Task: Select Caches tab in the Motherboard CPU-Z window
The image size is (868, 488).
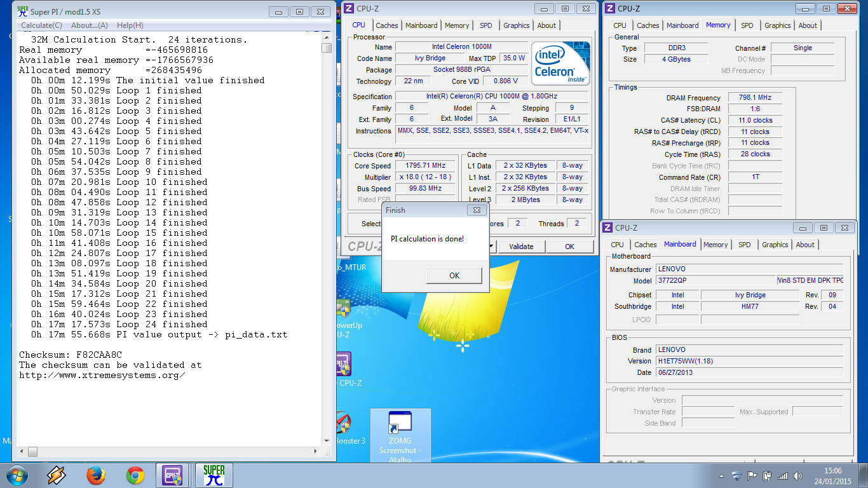Action: pyautogui.click(x=646, y=245)
